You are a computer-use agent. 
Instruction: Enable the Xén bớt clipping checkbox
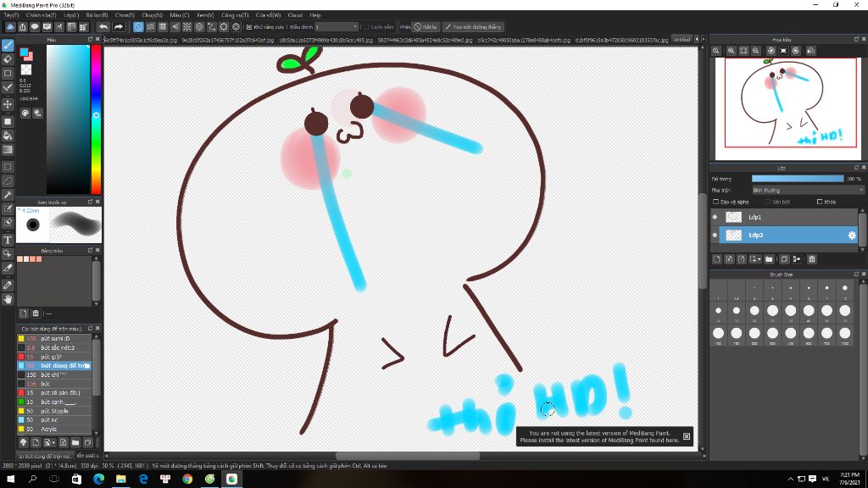pyautogui.click(x=768, y=202)
